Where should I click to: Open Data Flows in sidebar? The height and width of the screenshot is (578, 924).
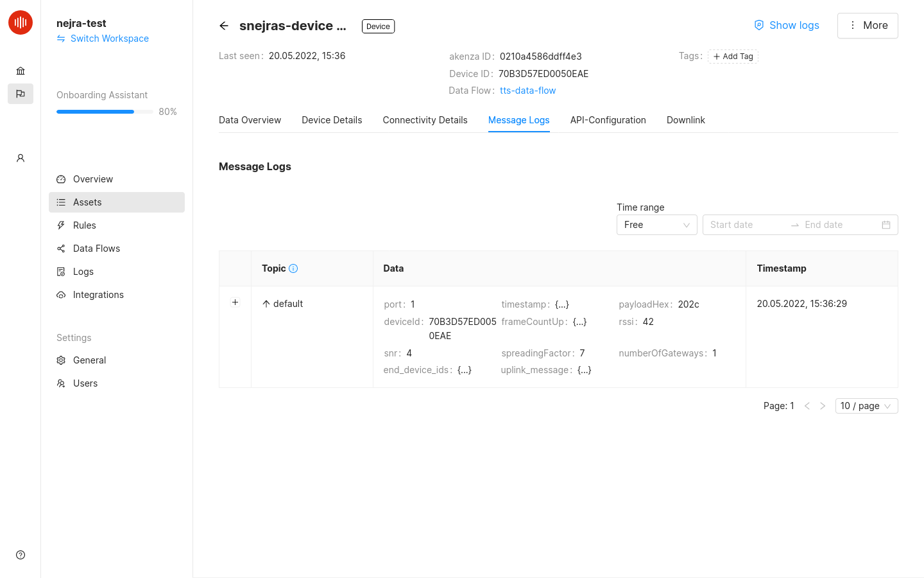(x=96, y=249)
